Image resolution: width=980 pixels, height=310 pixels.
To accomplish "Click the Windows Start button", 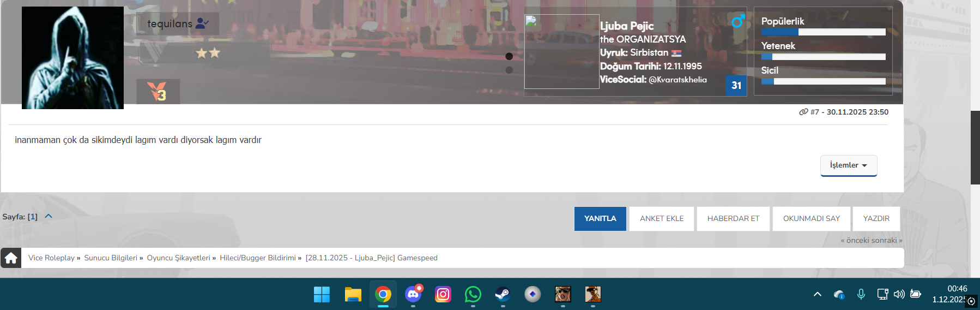I will coord(322,295).
